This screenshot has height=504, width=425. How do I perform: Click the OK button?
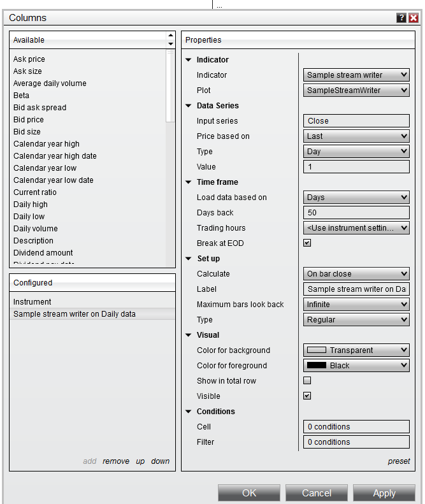(249, 493)
